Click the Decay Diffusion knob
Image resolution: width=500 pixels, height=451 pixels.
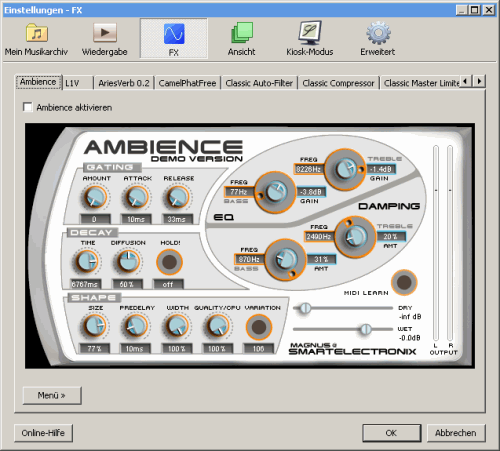pos(128,262)
